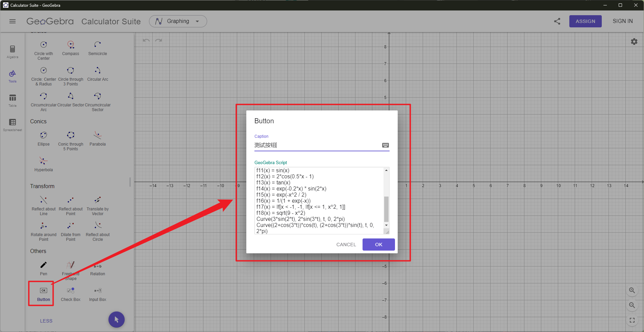Select the Circle with Center tool

click(44, 50)
